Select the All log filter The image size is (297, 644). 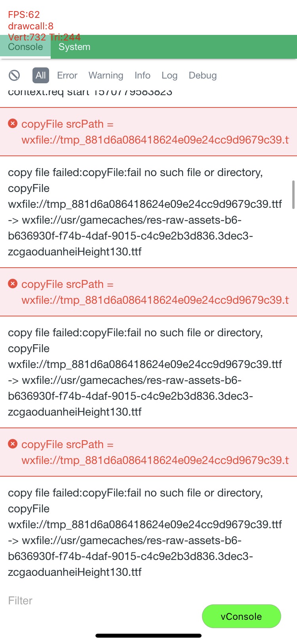coord(41,75)
